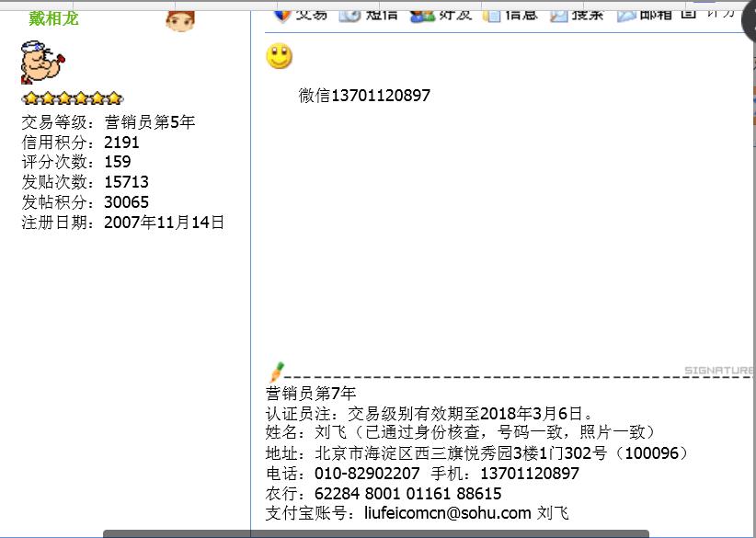The image size is (756, 538).
Task: Click the user face icon beside username
Action: pos(180,19)
